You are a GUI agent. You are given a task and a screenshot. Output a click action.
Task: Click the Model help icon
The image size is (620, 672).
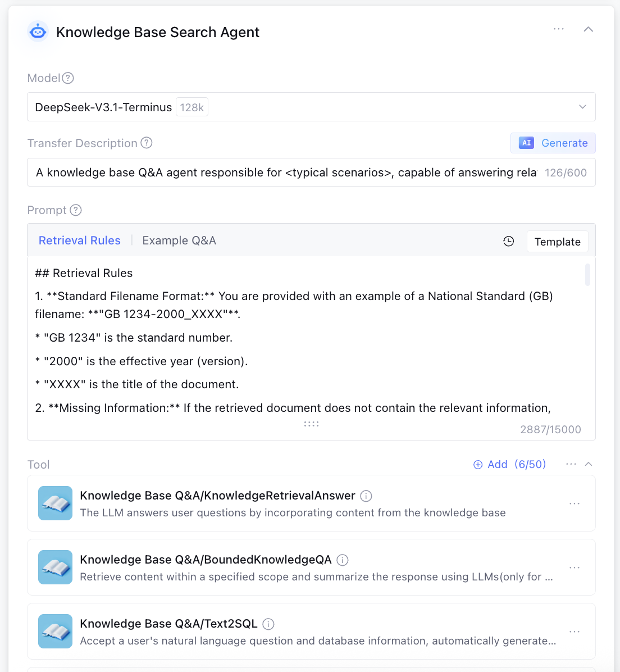pyautogui.click(x=68, y=78)
